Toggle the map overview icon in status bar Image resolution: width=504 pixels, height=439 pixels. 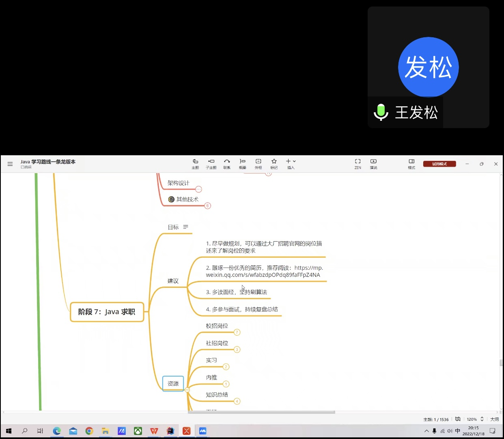[458, 419]
